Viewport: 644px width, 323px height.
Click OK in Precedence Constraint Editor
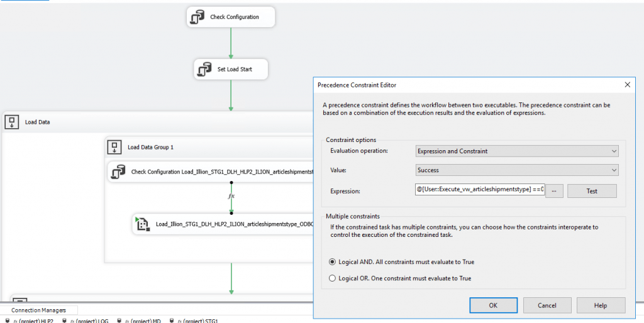pos(493,305)
